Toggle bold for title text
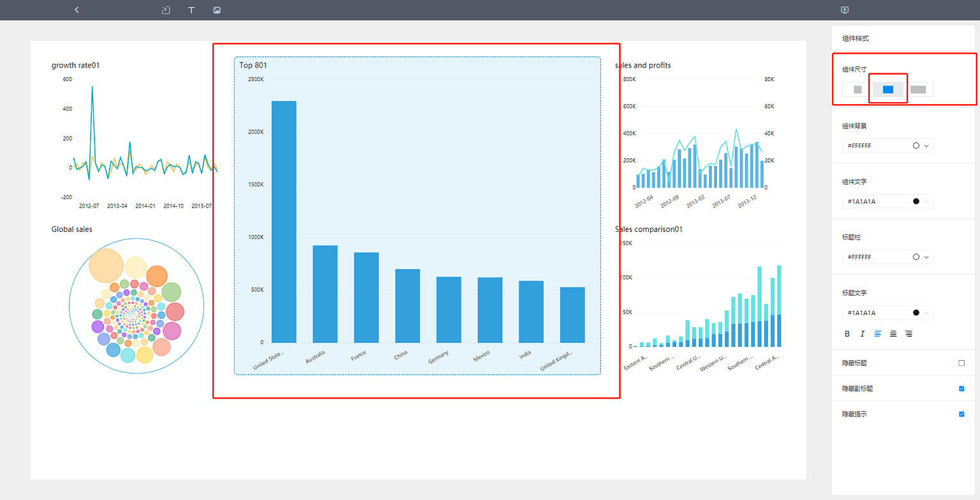The width and height of the screenshot is (980, 500). pyautogui.click(x=847, y=333)
